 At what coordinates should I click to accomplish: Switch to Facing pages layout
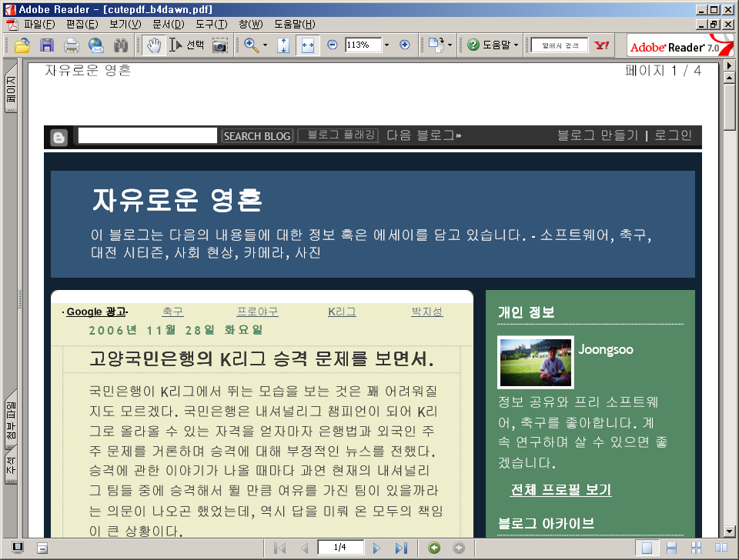point(721,548)
